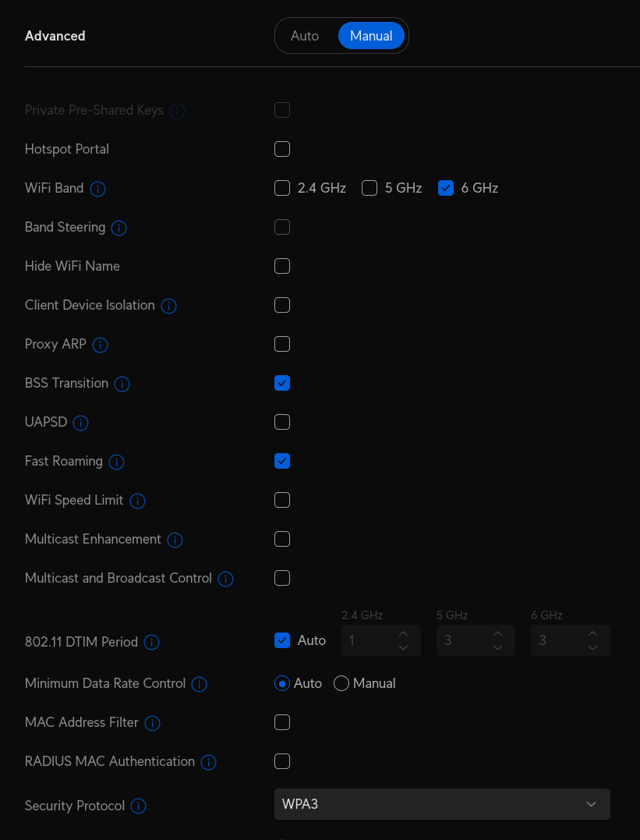This screenshot has width=640, height=840.
Task: Select Manual for Minimum Data Rate Control
Action: tap(341, 683)
